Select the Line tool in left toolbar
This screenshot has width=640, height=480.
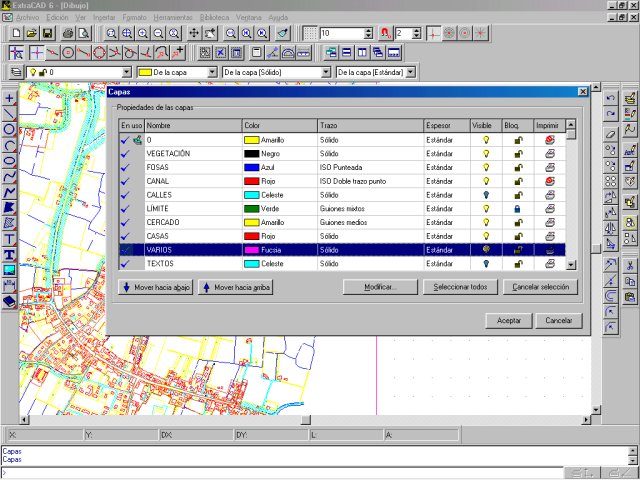[x=9, y=114]
